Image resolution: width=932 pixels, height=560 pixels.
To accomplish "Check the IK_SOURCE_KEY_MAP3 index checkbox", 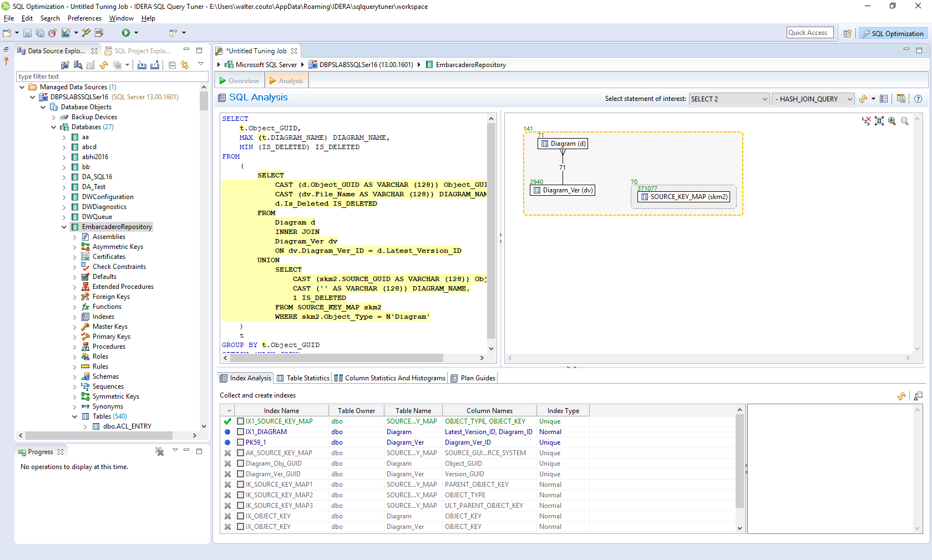I will click(x=240, y=506).
